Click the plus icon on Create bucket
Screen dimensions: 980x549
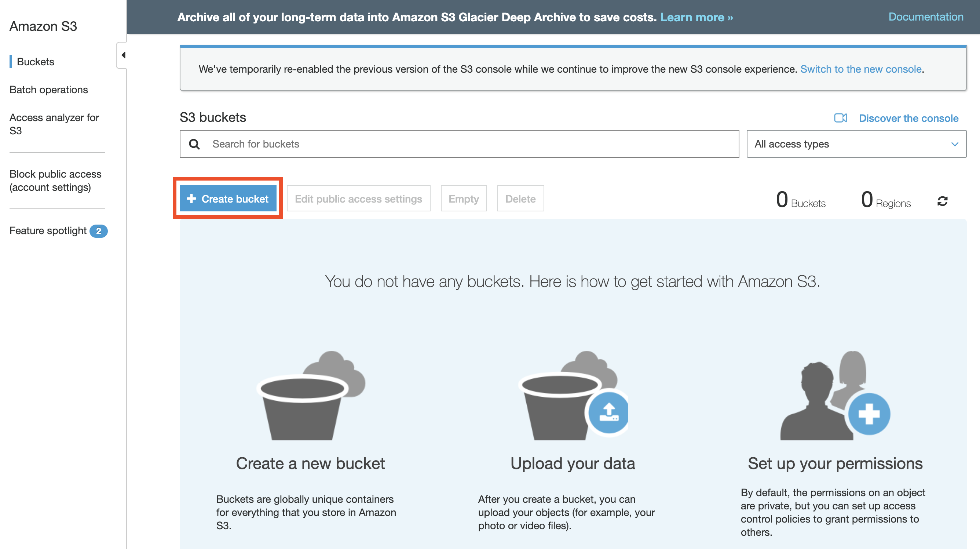point(191,199)
